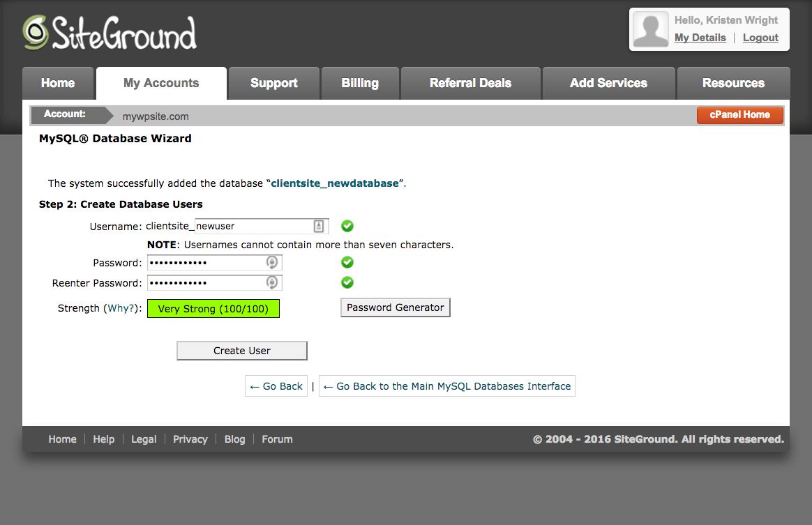The width and height of the screenshot is (812, 525).
Task: Click the Go Back link
Action: pyautogui.click(x=276, y=386)
